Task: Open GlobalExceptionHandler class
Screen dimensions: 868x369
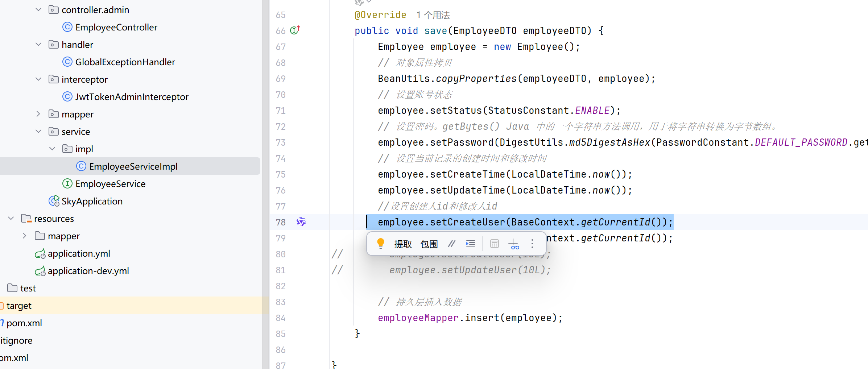Action: click(125, 62)
